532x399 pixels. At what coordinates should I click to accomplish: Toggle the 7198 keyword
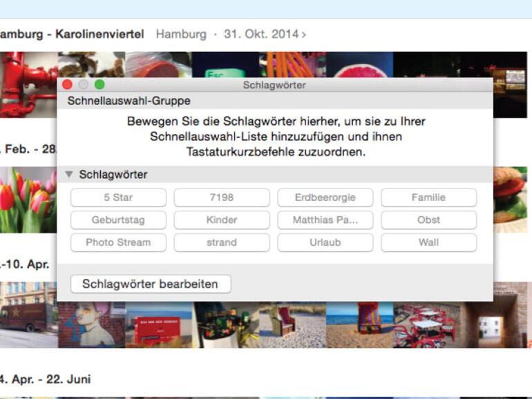[222, 197]
